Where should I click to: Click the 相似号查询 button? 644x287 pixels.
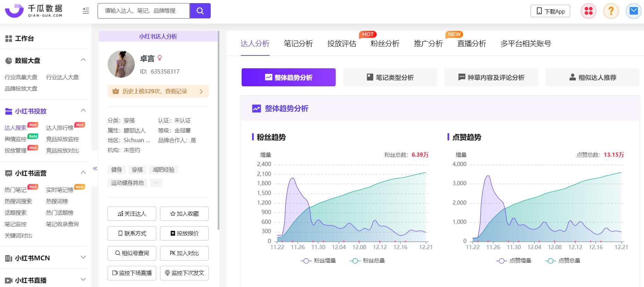(x=132, y=253)
